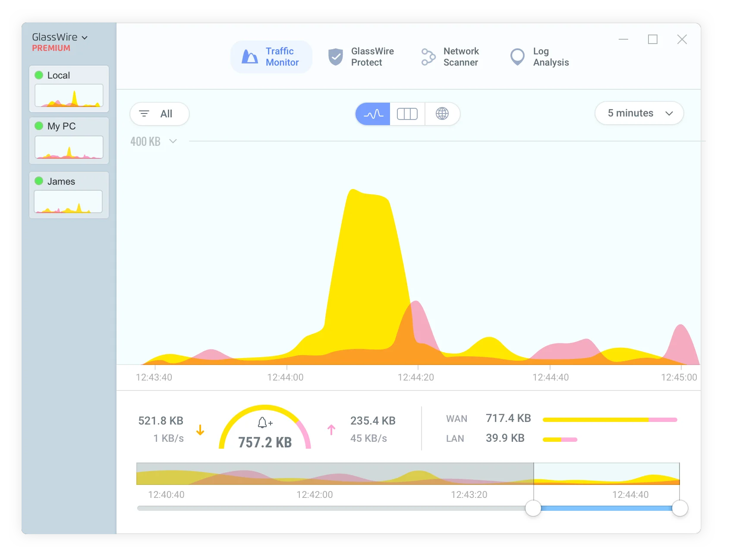Click the GlassWire Protect shield icon
The height and width of the screenshot is (560, 730).
335,57
